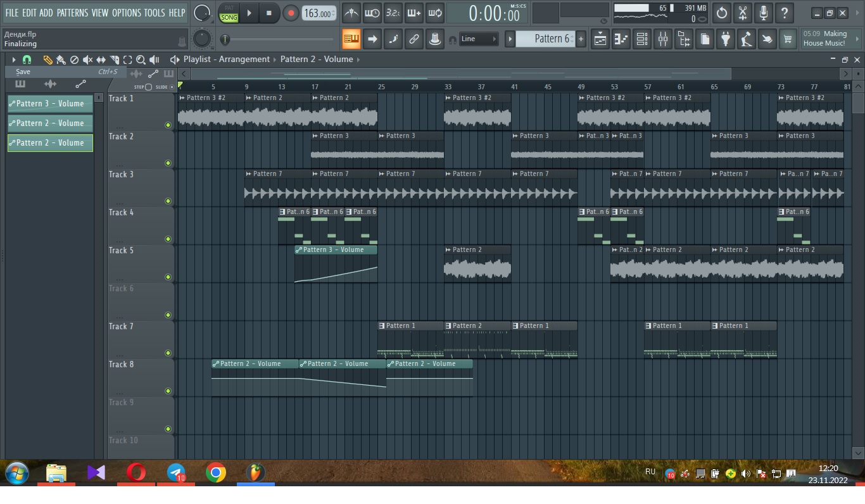Toggle Pat/Song playback mode
The image size is (865, 504).
click(x=229, y=13)
